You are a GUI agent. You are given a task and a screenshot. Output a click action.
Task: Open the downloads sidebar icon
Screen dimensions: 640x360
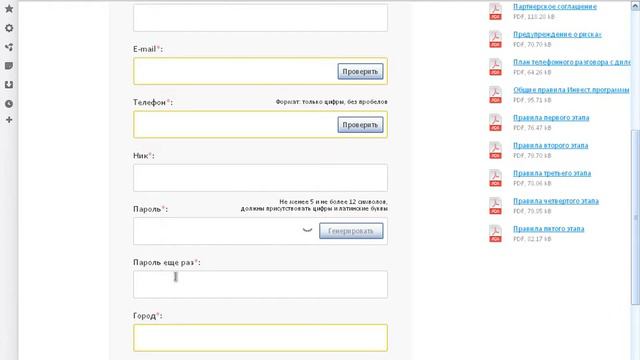point(9,84)
